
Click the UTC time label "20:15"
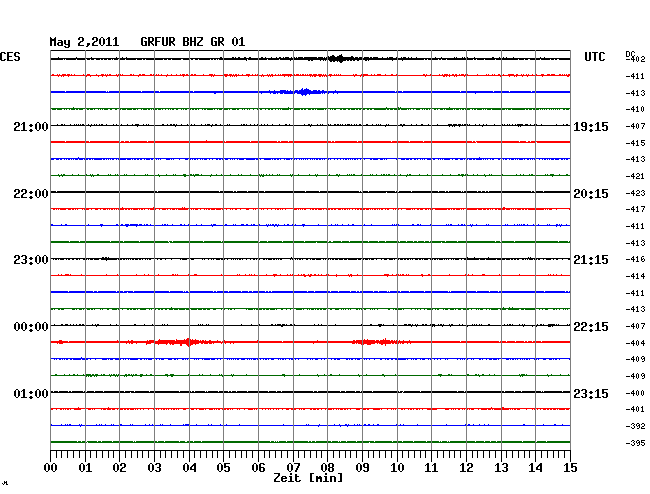[591, 194]
